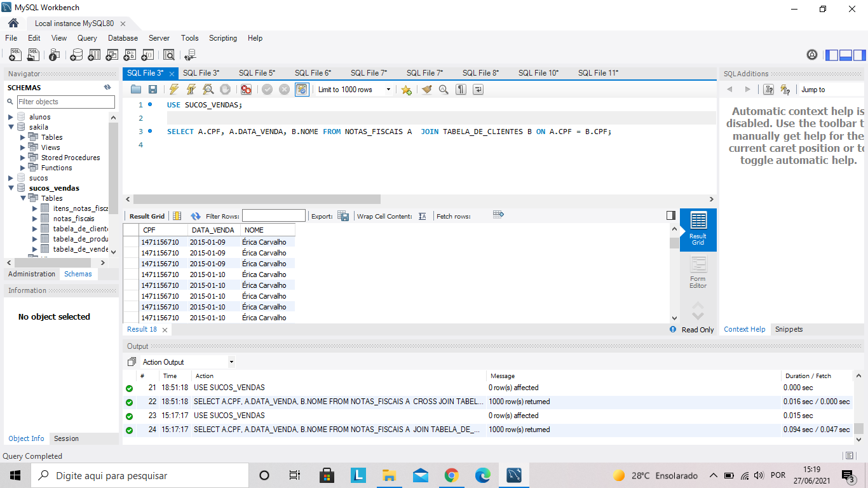
Task: Refresh result data from query
Action: point(196,216)
